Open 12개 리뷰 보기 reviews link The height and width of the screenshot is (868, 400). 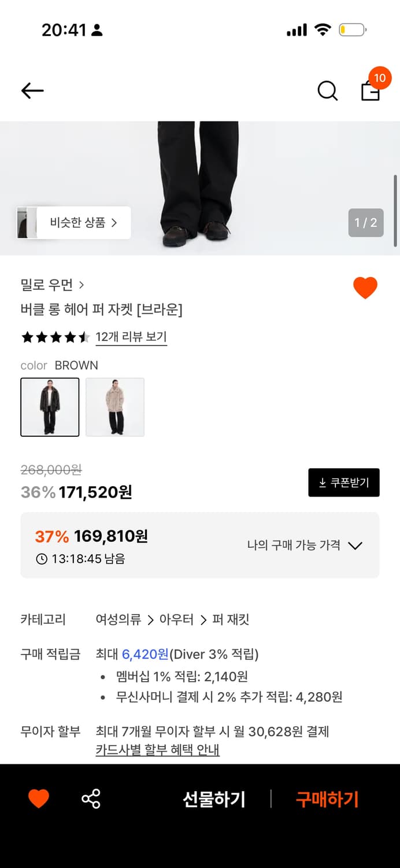click(x=132, y=337)
